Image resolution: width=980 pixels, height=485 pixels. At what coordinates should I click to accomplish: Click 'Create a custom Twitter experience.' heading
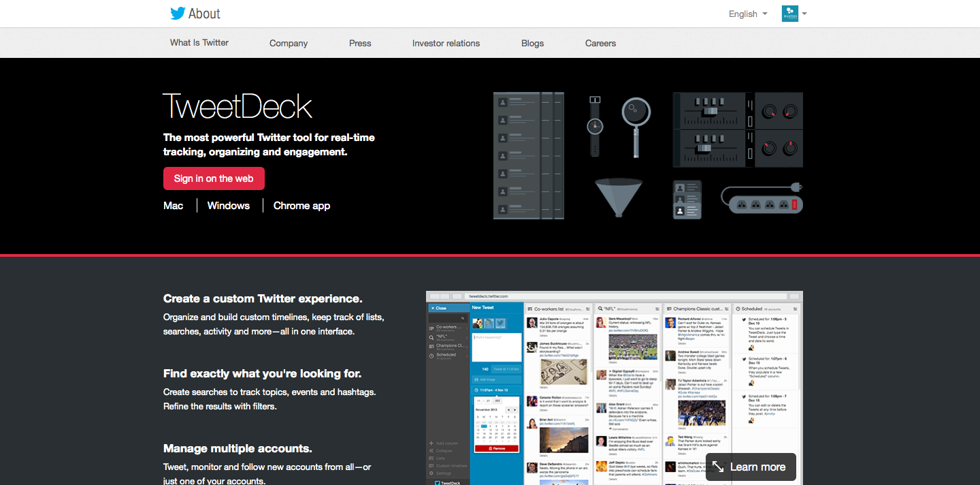point(263,298)
